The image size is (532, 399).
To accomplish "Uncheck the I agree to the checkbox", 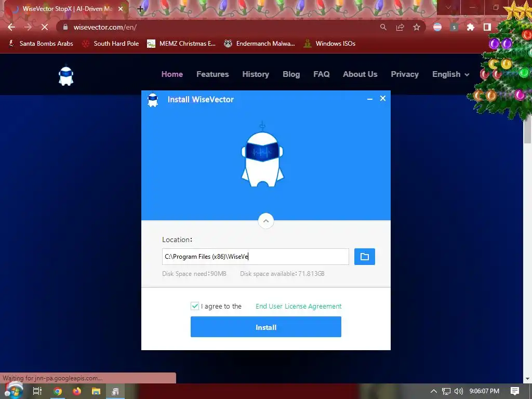I will pos(195,306).
